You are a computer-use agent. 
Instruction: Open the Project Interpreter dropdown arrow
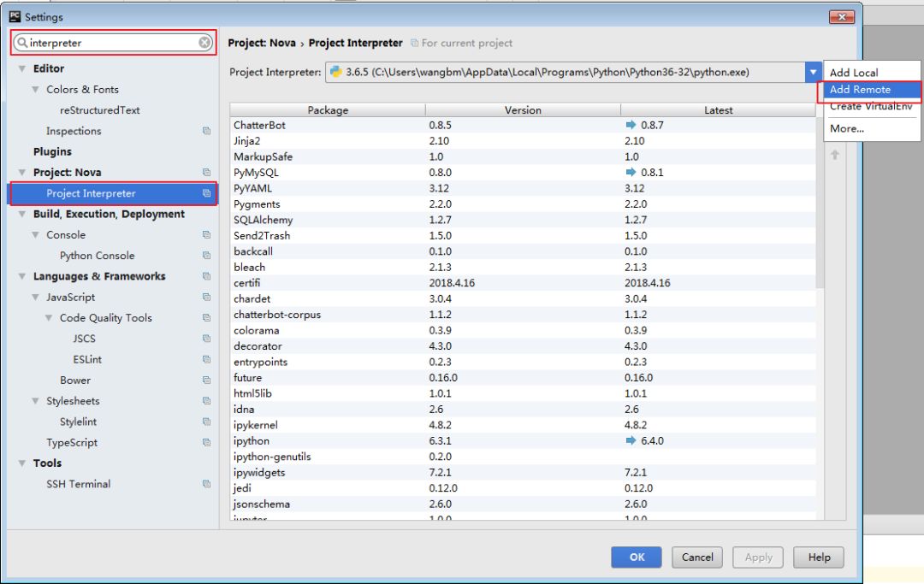[x=813, y=72]
